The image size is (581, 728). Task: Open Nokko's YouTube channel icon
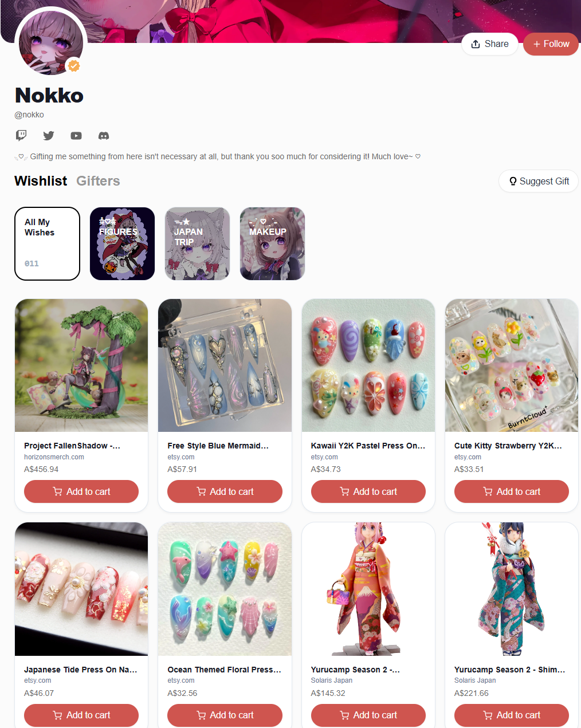76,136
